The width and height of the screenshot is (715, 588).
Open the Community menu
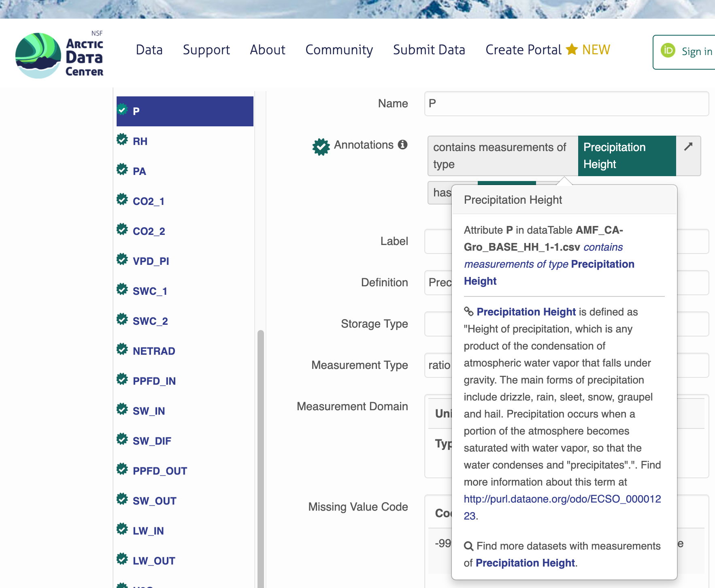(339, 50)
